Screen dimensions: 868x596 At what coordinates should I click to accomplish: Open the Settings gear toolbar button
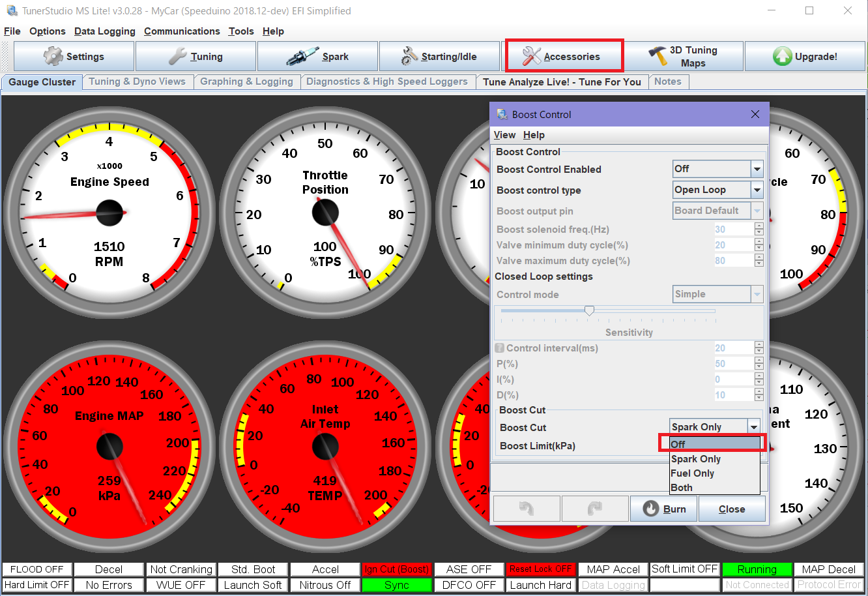(74, 57)
